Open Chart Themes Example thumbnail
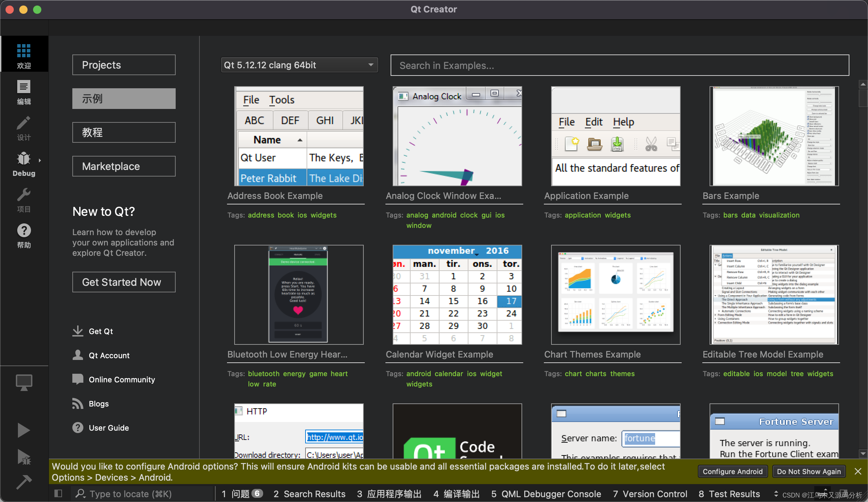 616,295
